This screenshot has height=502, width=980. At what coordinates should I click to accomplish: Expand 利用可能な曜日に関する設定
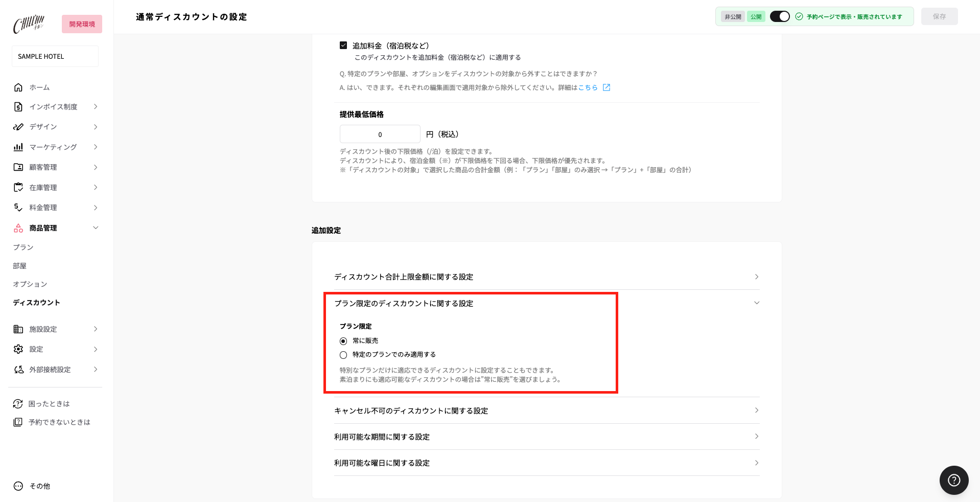point(547,463)
